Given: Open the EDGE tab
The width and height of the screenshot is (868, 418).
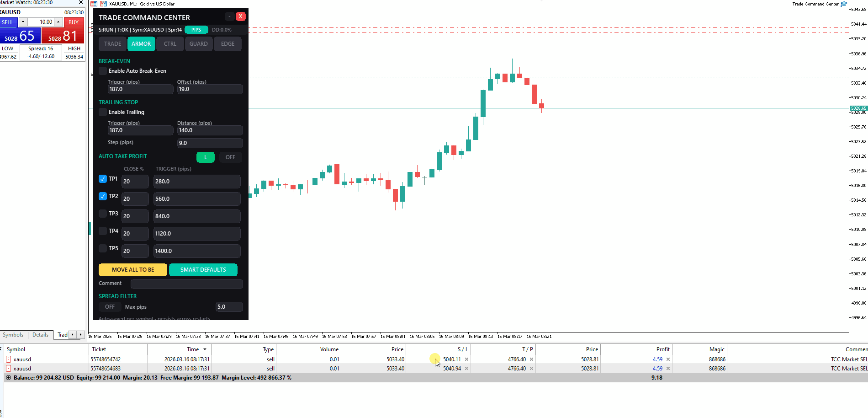Looking at the screenshot, I should coord(228,44).
